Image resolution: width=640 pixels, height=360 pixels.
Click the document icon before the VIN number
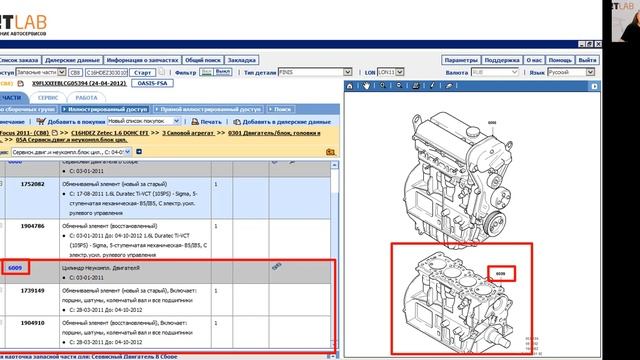pyautogui.click(x=20, y=83)
